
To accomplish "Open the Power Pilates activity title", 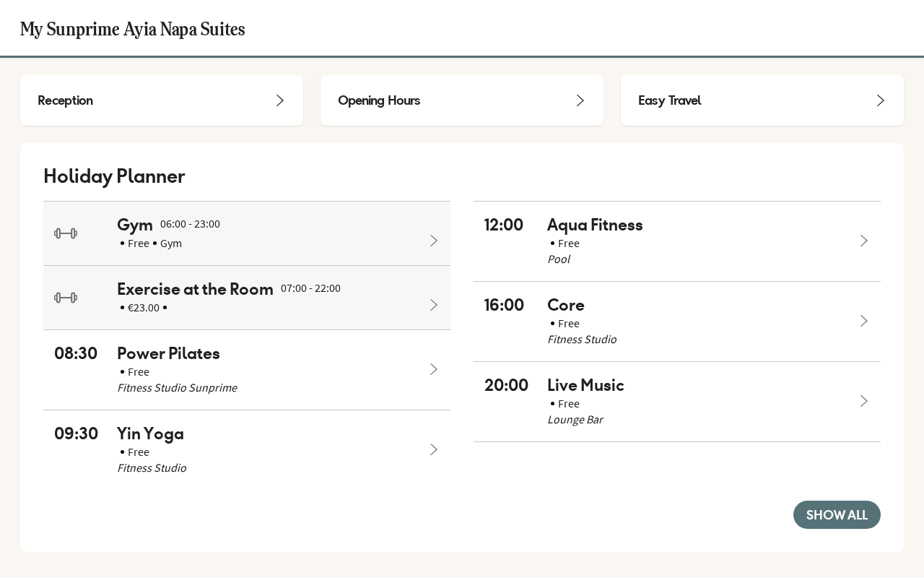I will pos(168,353).
